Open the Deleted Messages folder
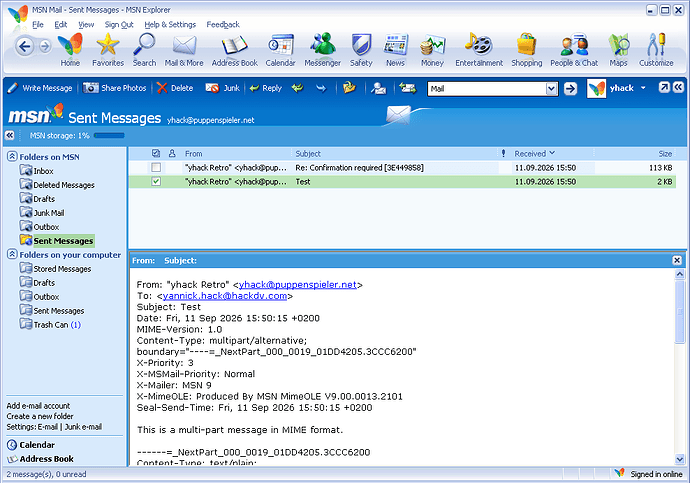 58,185
